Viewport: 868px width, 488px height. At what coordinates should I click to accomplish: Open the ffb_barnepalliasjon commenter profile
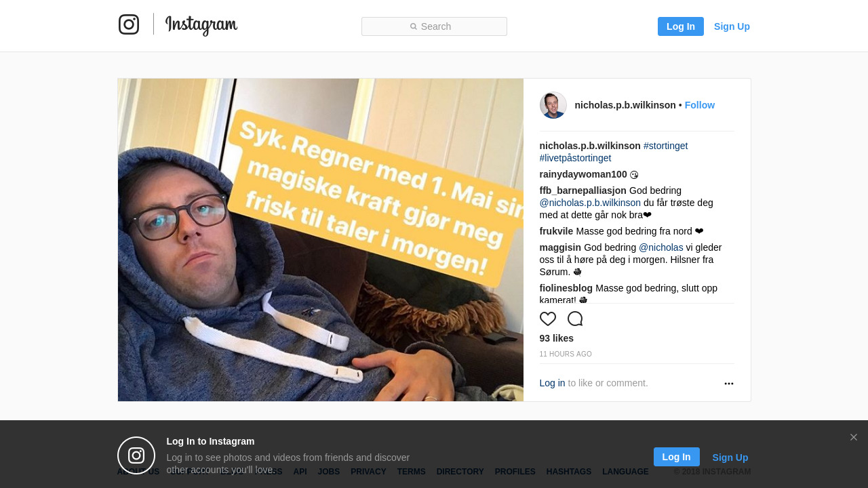(x=583, y=190)
